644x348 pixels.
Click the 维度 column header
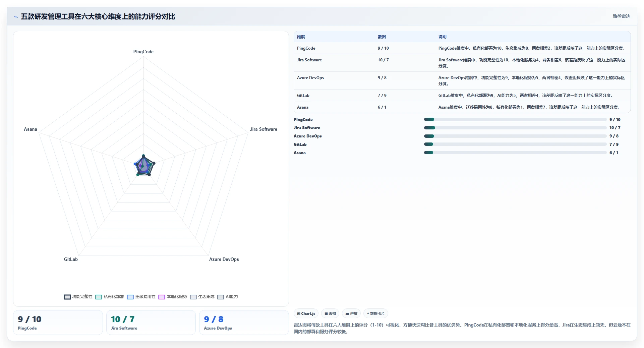click(301, 37)
